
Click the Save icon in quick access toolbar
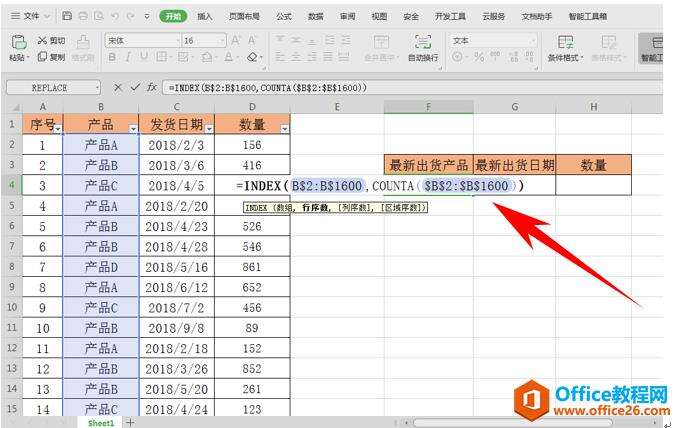pyautogui.click(x=67, y=16)
